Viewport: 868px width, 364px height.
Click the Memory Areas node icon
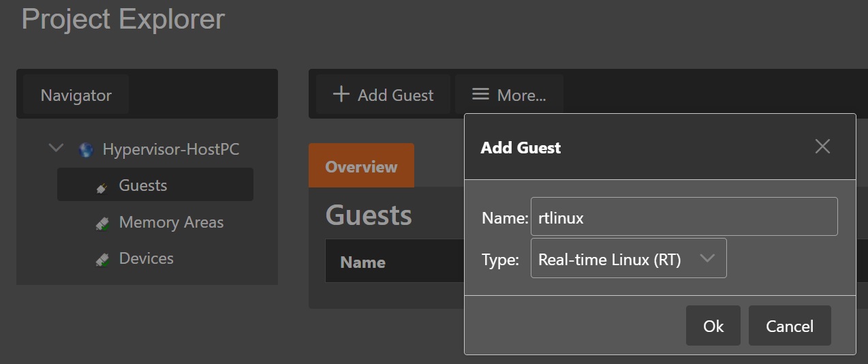[x=102, y=223]
